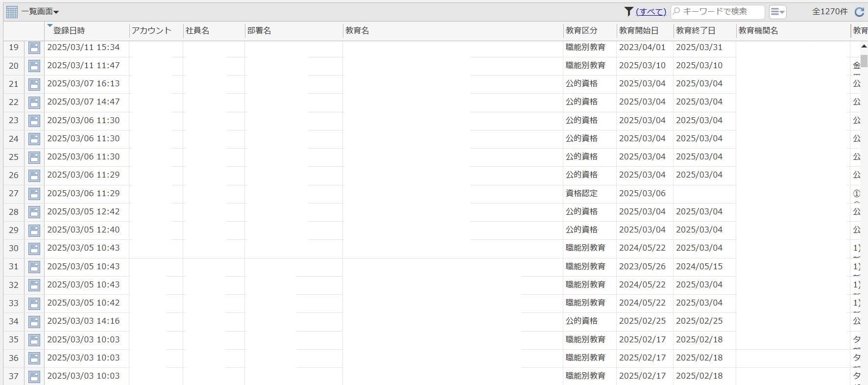The width and height of the screenshot is (868, 385).
Task: Open the 一覧画面 view dropdown
Action: (40, 12)
